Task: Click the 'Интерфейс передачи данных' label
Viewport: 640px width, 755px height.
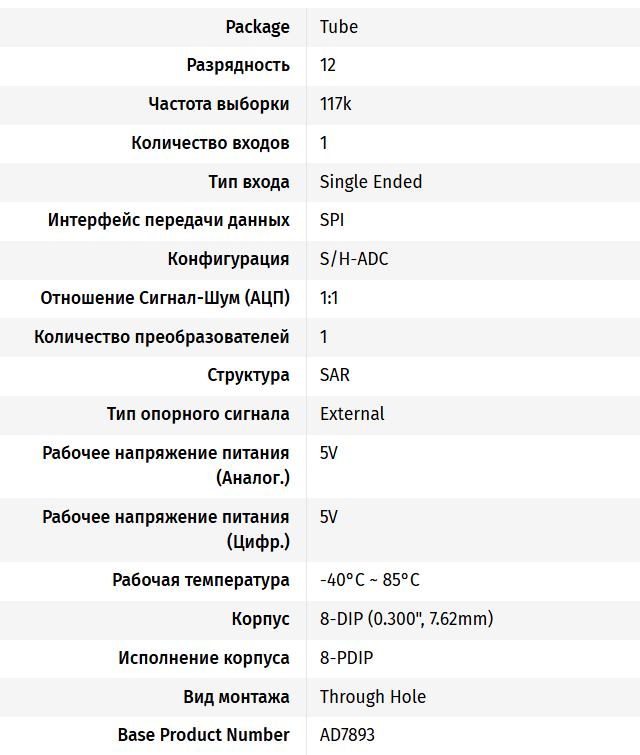Action: point(168,220)
